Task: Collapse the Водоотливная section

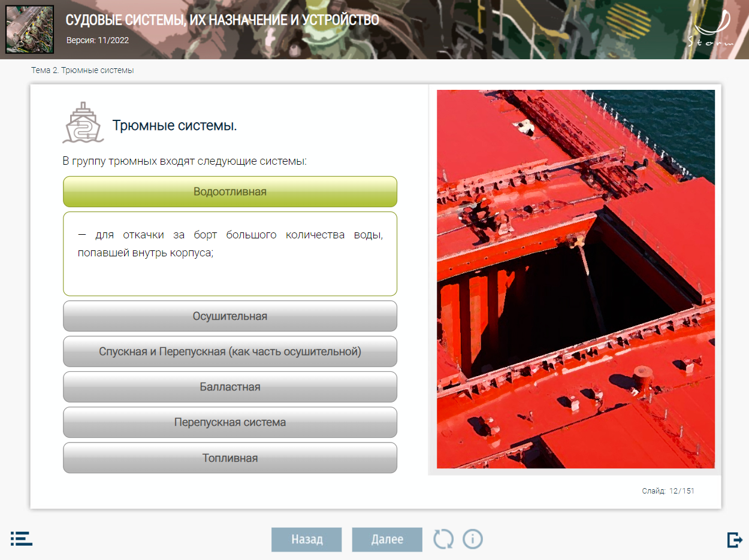Action: click(x=230, y=192)
